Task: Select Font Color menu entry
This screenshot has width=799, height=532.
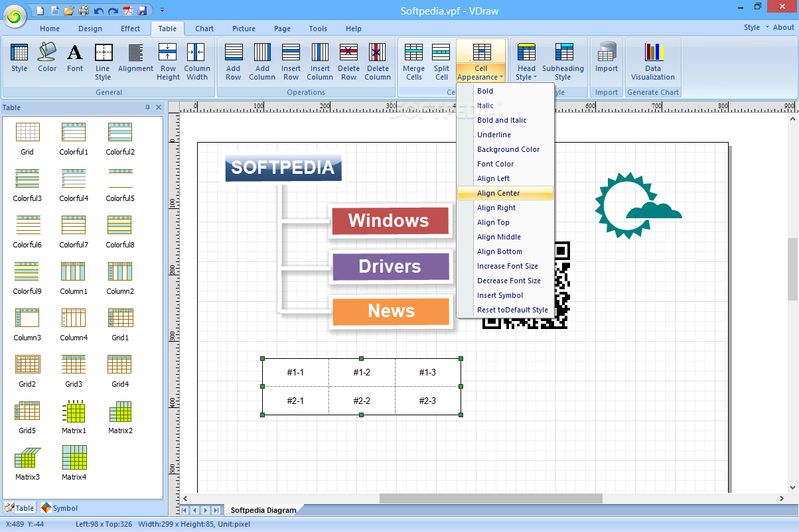Action: pos(505,164)
